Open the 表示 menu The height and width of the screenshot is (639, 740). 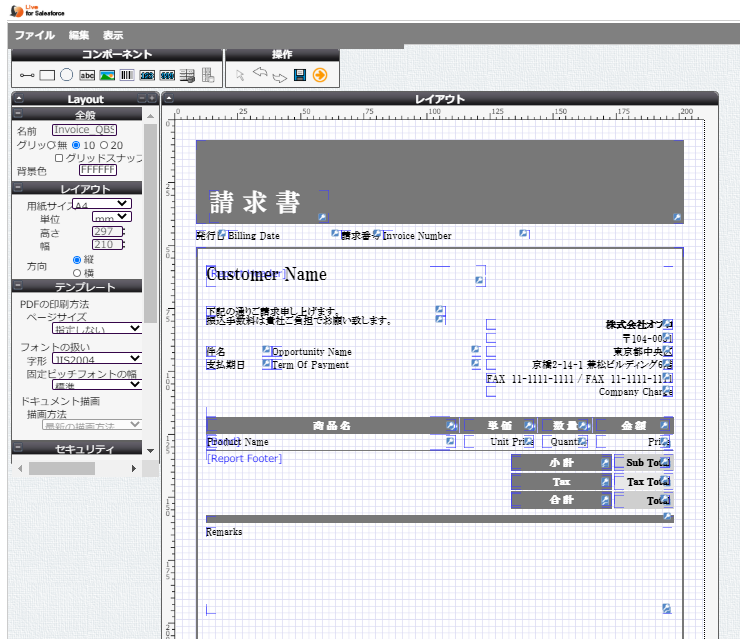[x=113, y=35]
